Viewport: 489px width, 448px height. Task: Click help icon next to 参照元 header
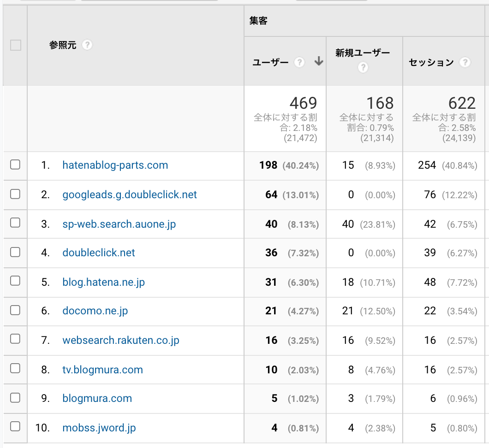pos(87,45)
